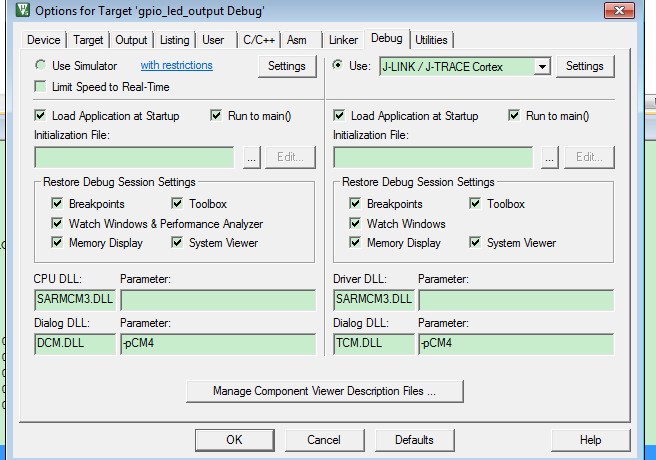
Task: Go to the Listing tab
Action: pos(174,40)
